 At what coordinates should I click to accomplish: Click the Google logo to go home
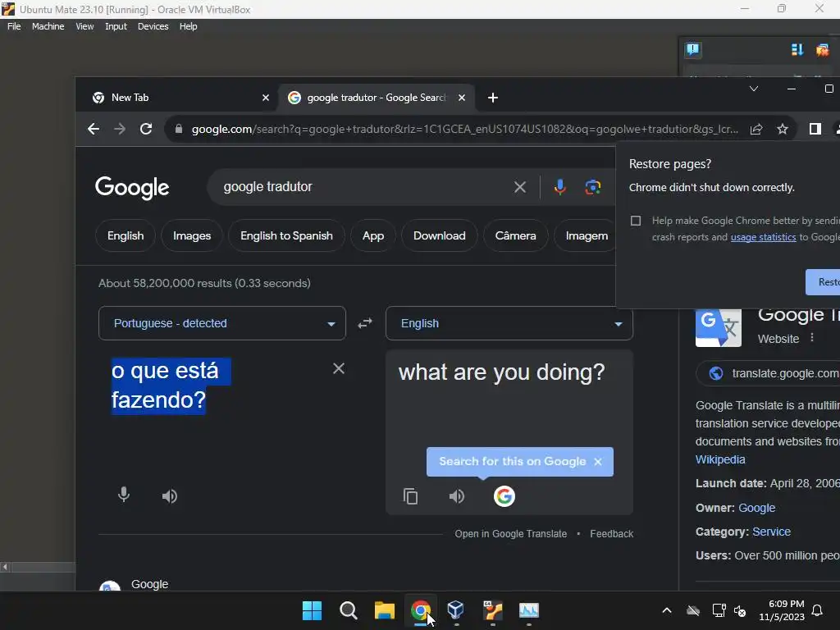[132, 188]
